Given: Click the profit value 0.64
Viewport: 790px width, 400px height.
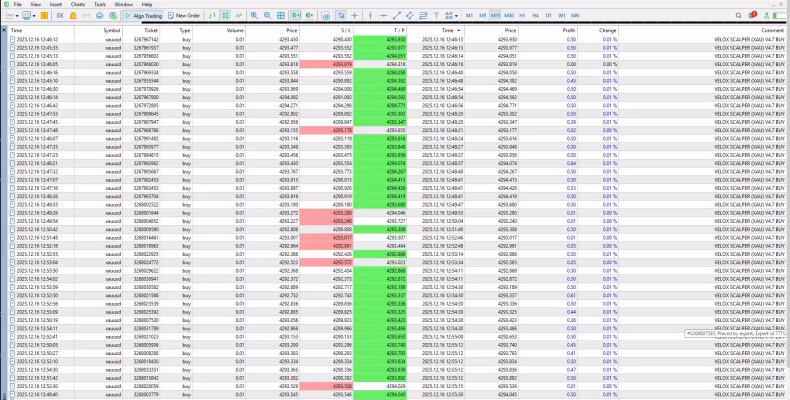Looking at the screenshot, I should click(x=572, y=163).
